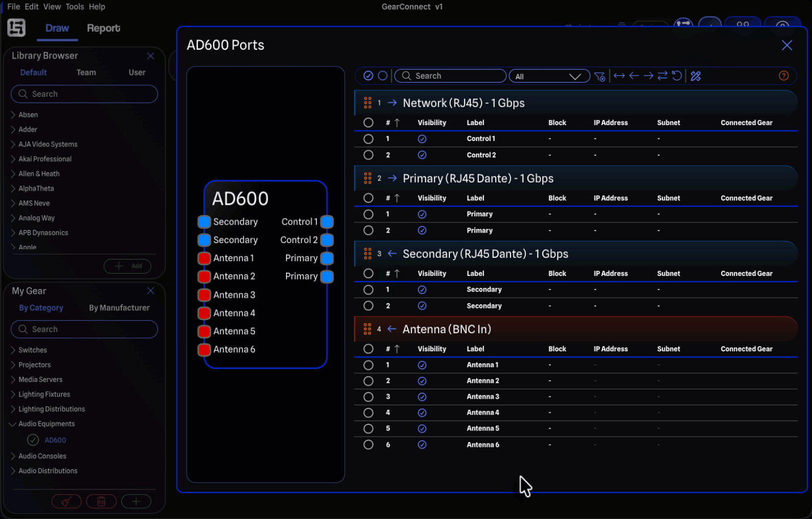Click the Add button in Library Browser
The width and height of the screenshot is (812, 519).
128,266
